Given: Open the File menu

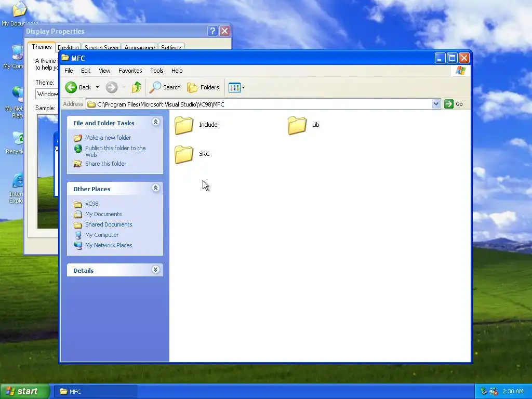Looking at the screenshot, I should 69,71.
